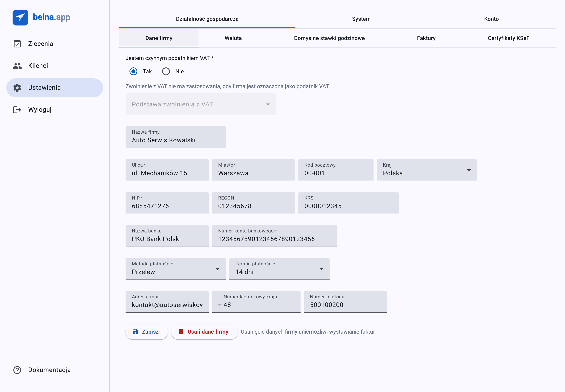Click the Miasto field with Warszawa

click(253, 170)
